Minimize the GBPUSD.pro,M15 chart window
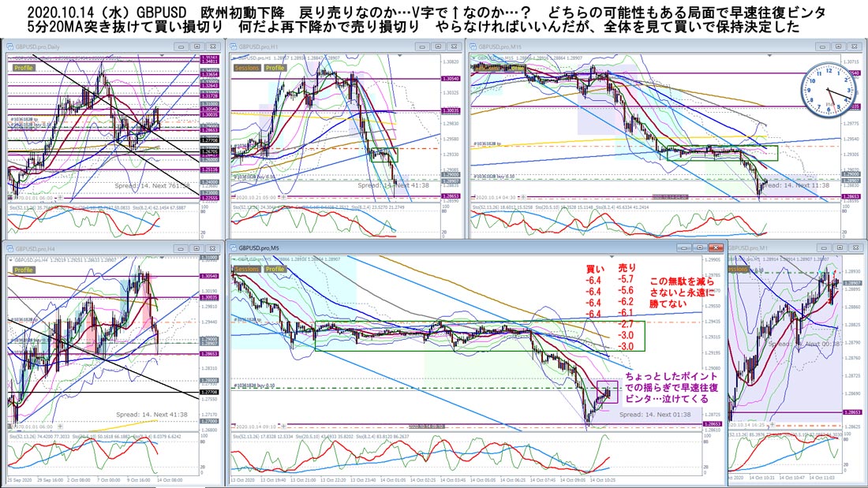868x488 pixels. click(822, 47)
